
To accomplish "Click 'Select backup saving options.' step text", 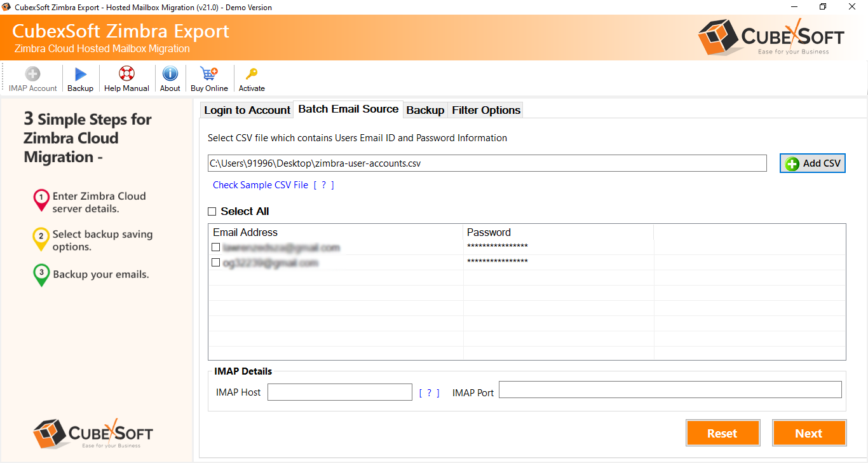I will 102,240.
